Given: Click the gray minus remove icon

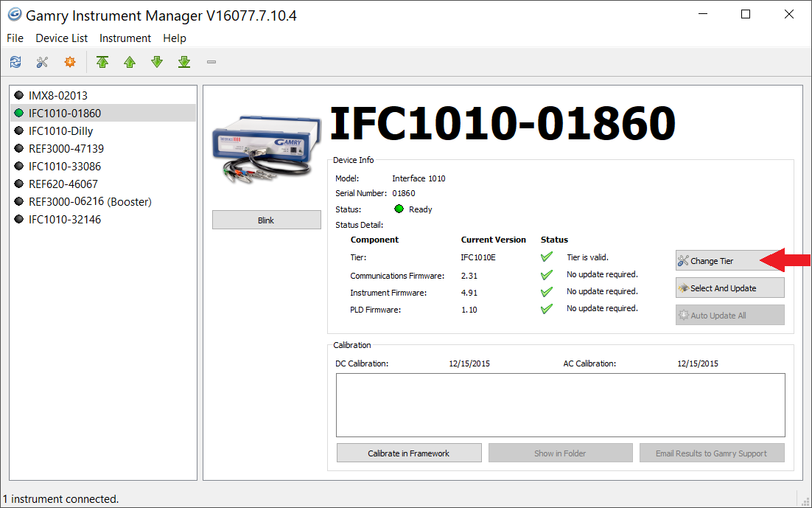Looking at the screenshot, I should tap(211, 62).
